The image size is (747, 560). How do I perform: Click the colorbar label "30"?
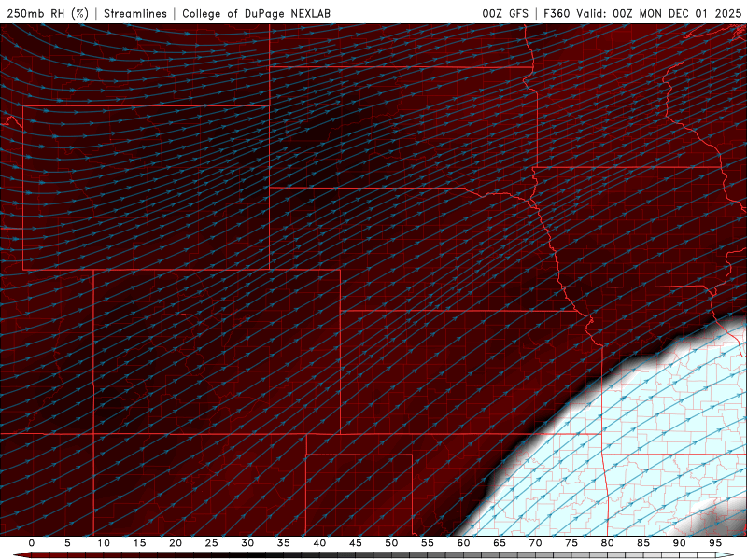(x=247, y=543)
